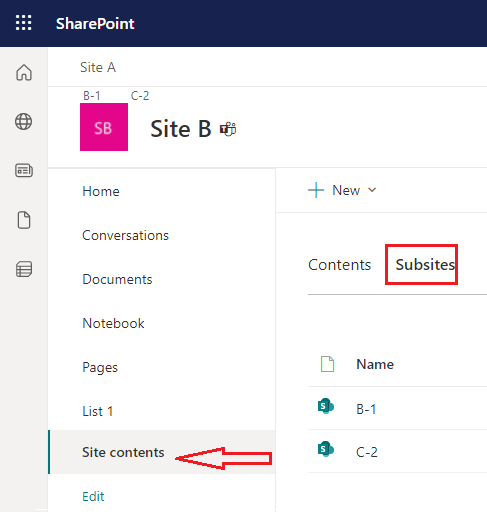487x512 pixels.
Task: Open Pages in the left navigation
Action: [100, 368]
